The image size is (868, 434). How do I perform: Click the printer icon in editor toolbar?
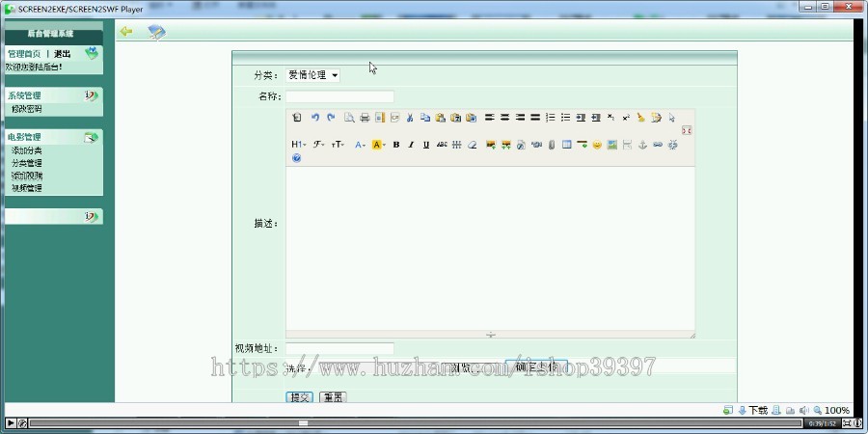coord(365,118)
